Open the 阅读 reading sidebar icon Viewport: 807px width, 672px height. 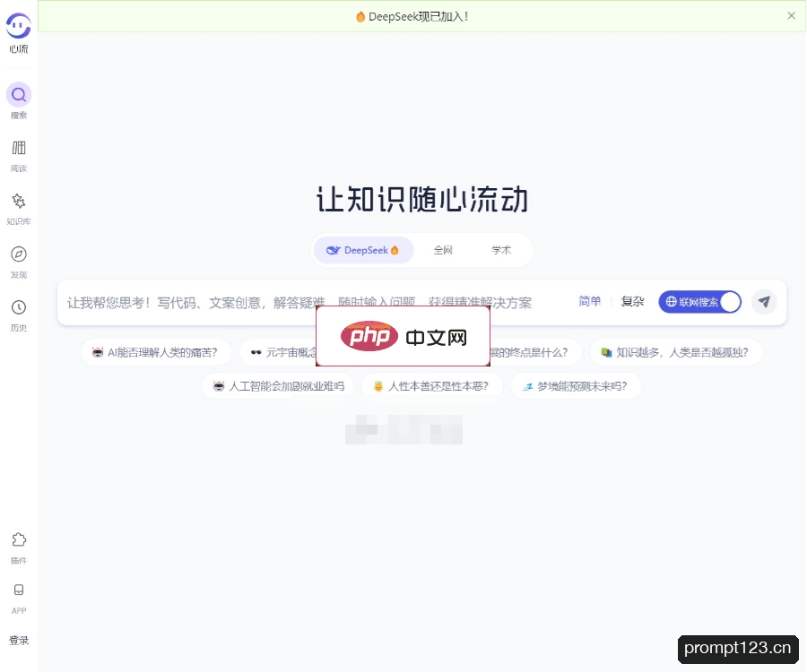[19, 148]
